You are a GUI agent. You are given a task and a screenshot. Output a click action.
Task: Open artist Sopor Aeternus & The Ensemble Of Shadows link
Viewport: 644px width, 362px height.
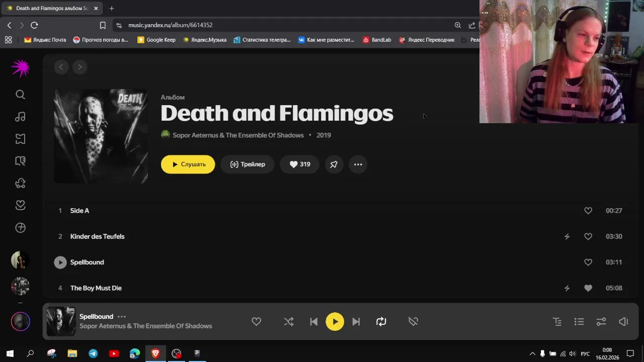(x=238, y=135)
